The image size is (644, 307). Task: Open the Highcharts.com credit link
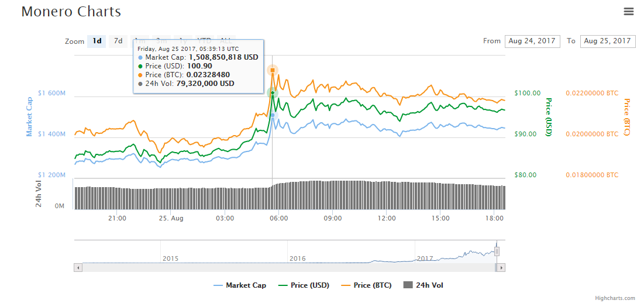pos(615,298)
